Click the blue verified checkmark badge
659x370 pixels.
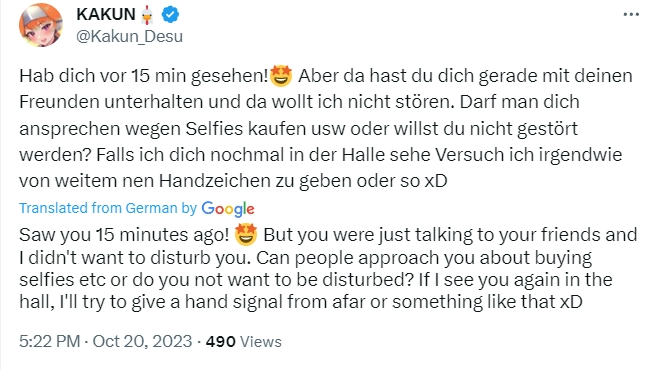pyautogui.click(x=170, y=15)
